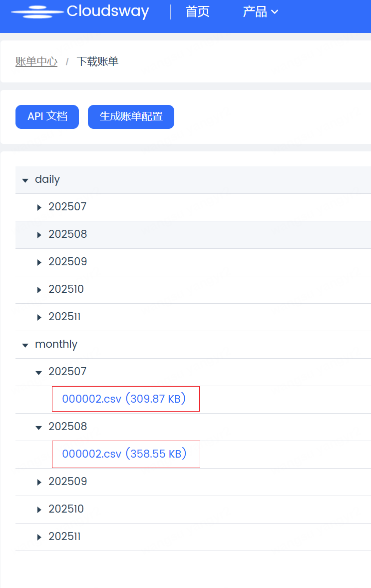Expand the 202507 arrow under daily
Image resolution: width=371 pixels, height=588 pixels.
(x=39, y=207)
